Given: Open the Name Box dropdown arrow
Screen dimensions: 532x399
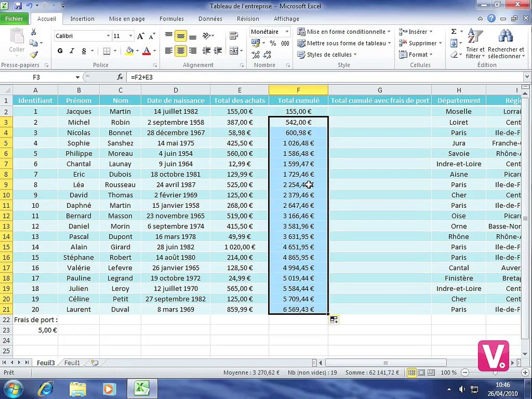Looking at the screenshot, I should pyautogui.click(x=78, y=78).
